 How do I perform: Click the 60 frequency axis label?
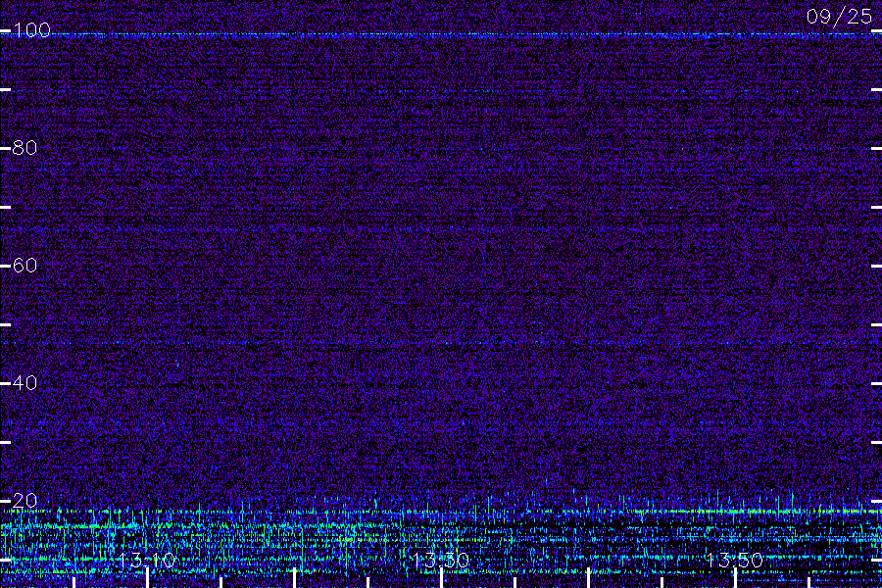pos(24,265)
